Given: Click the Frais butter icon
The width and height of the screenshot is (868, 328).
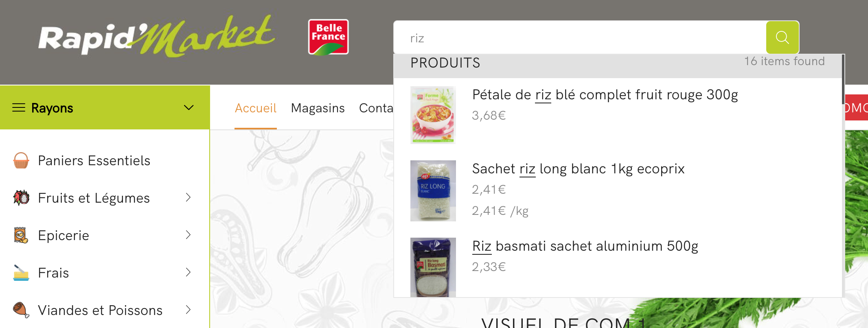Looking at the screenshot, I should 21,273.
